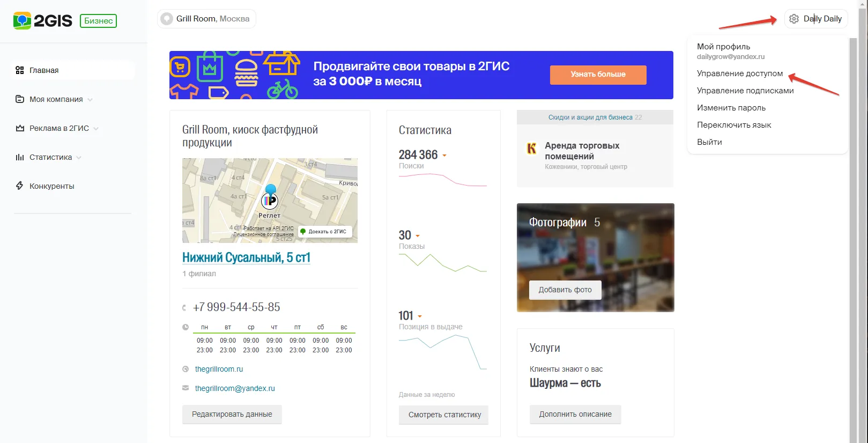
Task: Click the trend arrow next to 284 366
Action: (x=444, y=156)
